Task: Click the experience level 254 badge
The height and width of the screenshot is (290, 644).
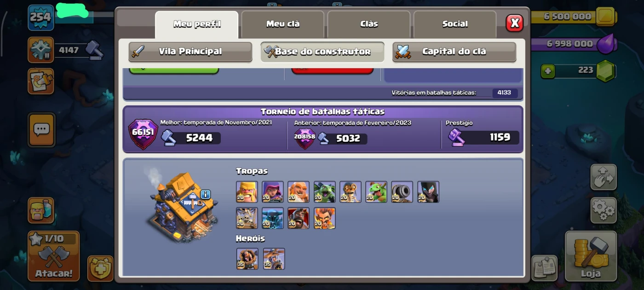Action: click(x=41, y=17)
